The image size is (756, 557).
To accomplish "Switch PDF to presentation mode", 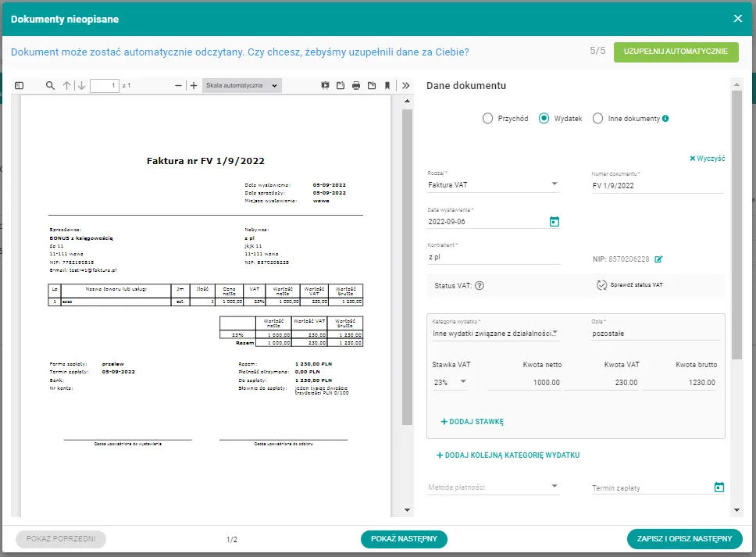I will (x=325, y=85).
